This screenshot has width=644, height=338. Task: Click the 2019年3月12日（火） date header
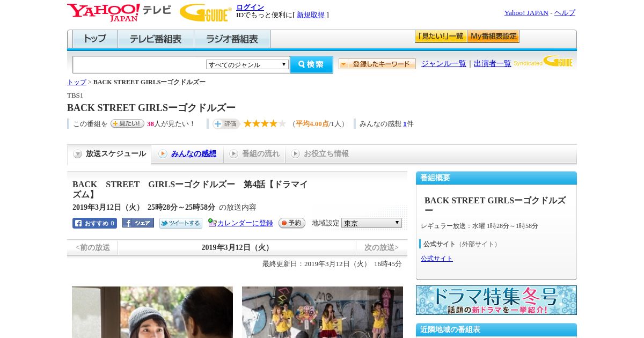tap(237, 248)
